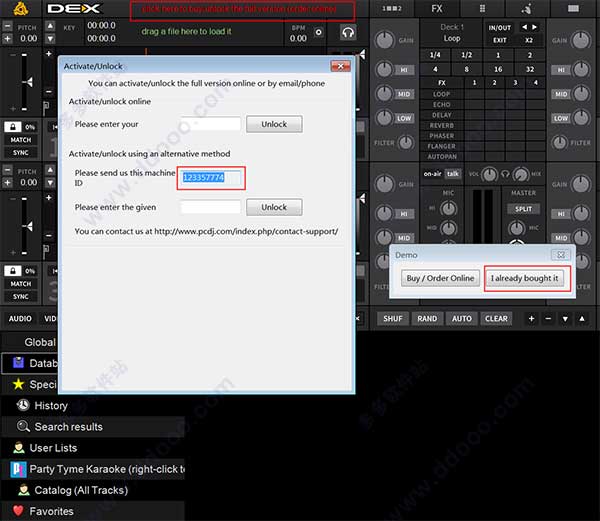Click the Catalog (All Tracks) icon

(x=24, y=490)
